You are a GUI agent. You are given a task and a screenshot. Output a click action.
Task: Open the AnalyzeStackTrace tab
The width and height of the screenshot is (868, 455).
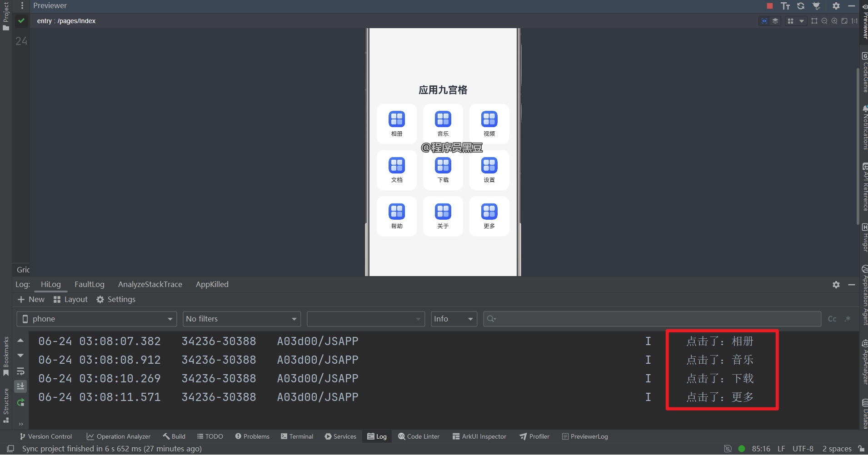click(150, 284)
